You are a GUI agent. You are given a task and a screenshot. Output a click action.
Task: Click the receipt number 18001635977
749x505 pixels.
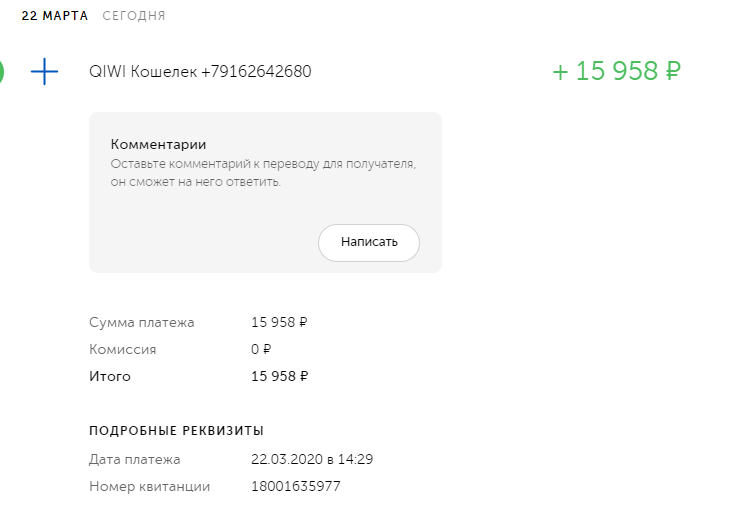click(295, 487)
